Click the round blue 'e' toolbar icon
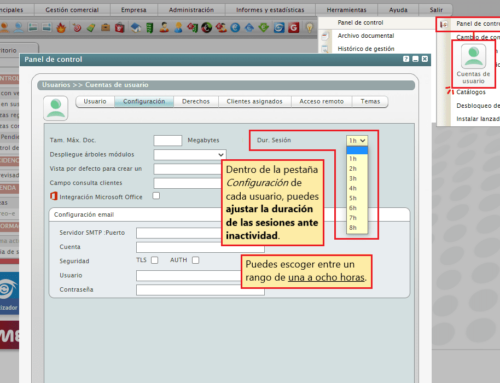The width and height of the screenshot is (500, 383). pos(235,27)
